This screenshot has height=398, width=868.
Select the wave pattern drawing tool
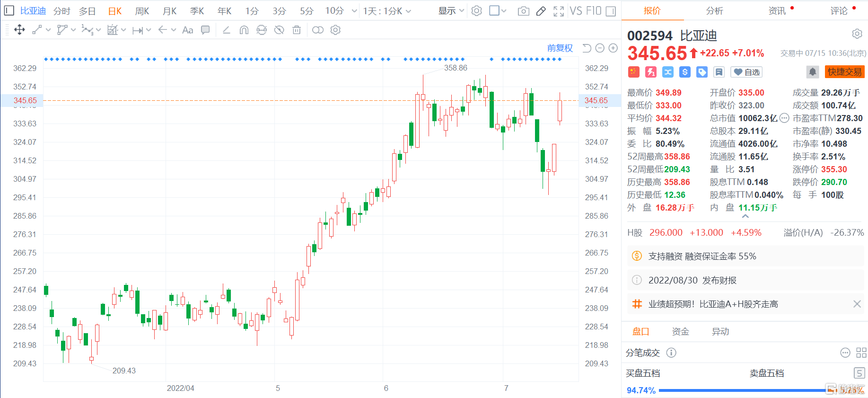(x=87, y=30)
